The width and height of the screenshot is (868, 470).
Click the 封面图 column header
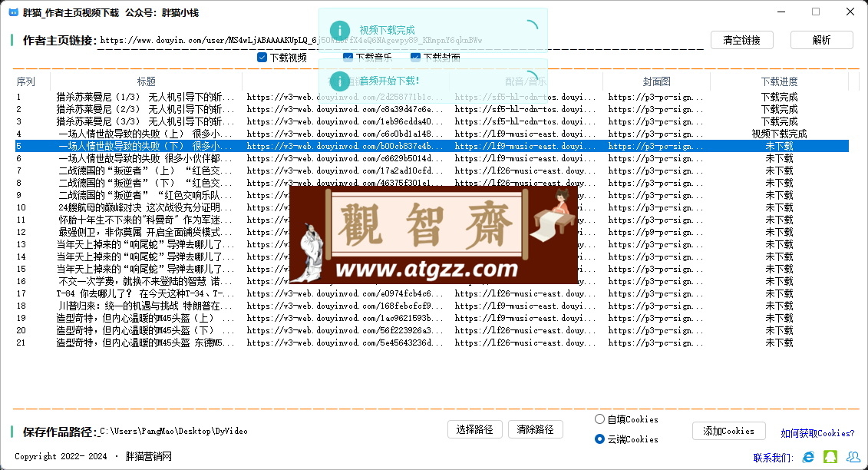point(656,81)
